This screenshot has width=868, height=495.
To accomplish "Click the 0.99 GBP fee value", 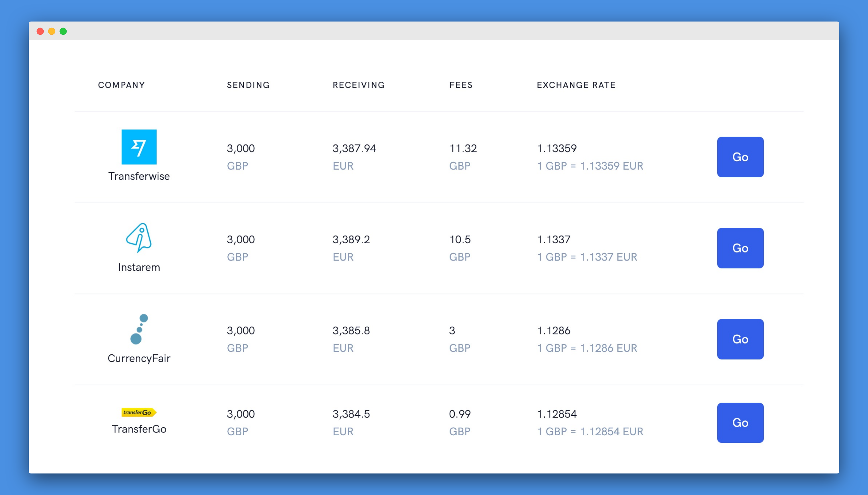I will point(460,414).
